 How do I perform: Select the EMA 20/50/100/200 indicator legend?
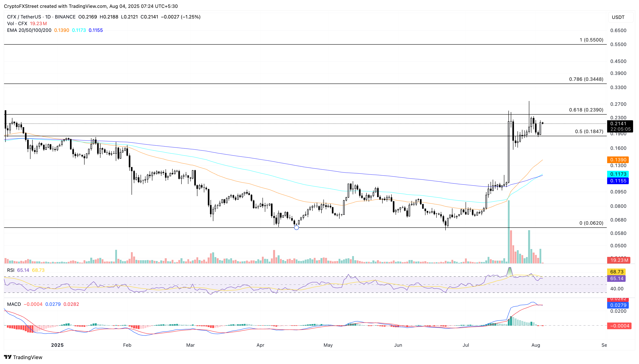click(29, 30)
